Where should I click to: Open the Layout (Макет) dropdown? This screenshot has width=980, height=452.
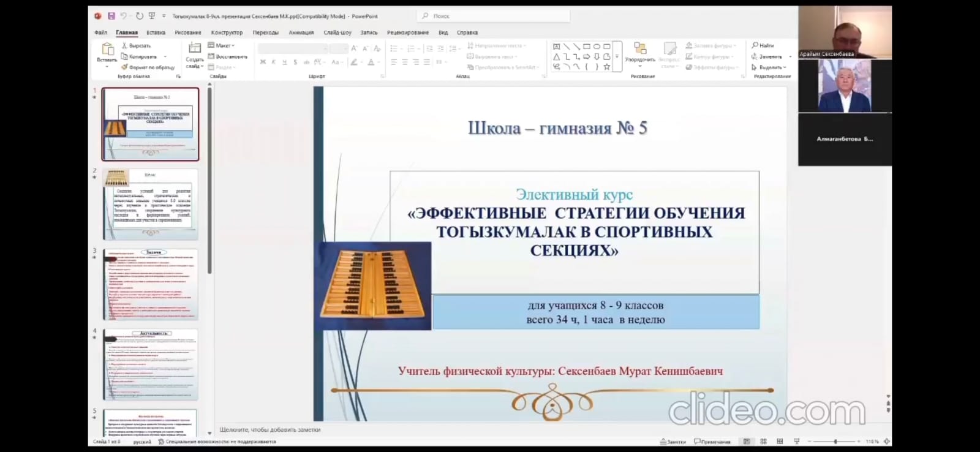(221, 45)
